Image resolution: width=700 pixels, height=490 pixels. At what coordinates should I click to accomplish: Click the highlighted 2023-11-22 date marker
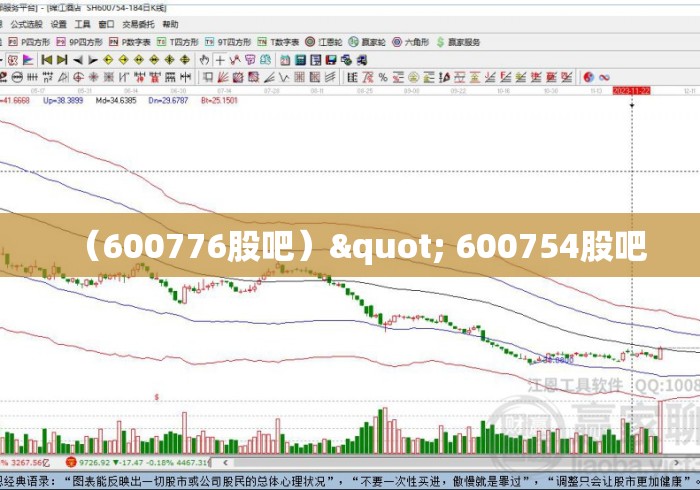pos(631,91)
